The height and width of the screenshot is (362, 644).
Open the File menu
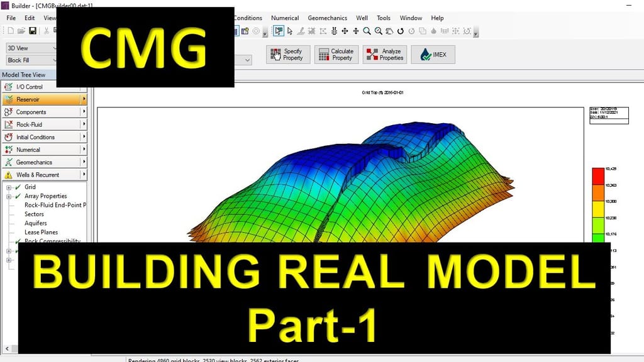point(11,18)
